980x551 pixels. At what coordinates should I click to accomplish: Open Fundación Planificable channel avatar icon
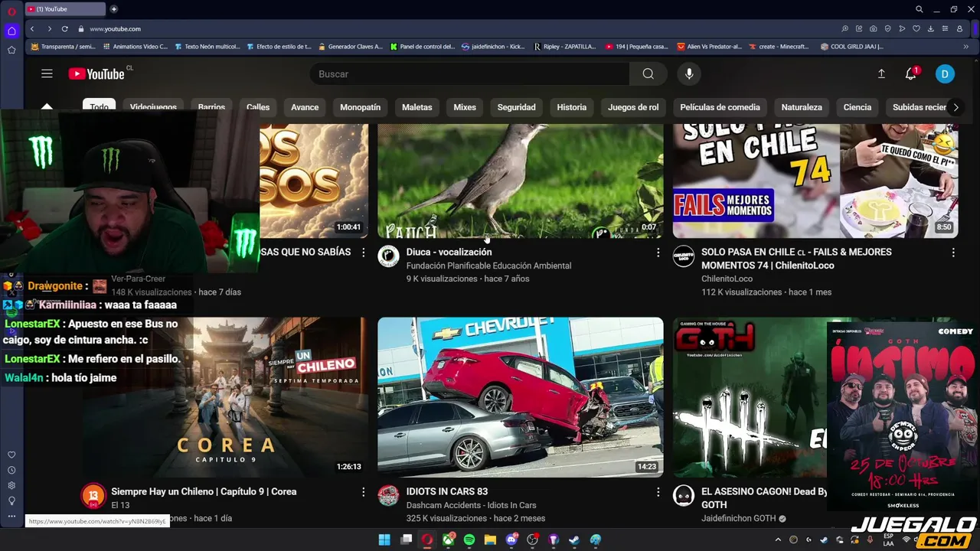[388, 256]
